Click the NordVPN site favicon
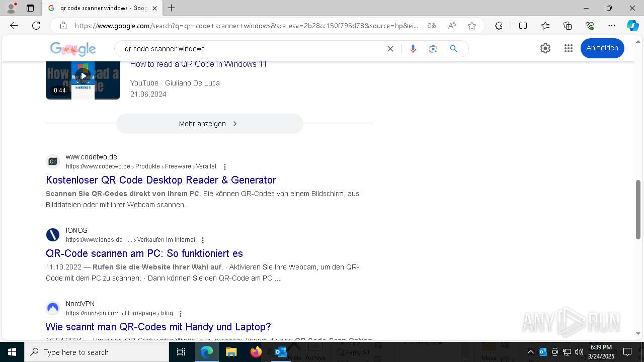The height and width of the screenshot is (362, 644). 53,308
